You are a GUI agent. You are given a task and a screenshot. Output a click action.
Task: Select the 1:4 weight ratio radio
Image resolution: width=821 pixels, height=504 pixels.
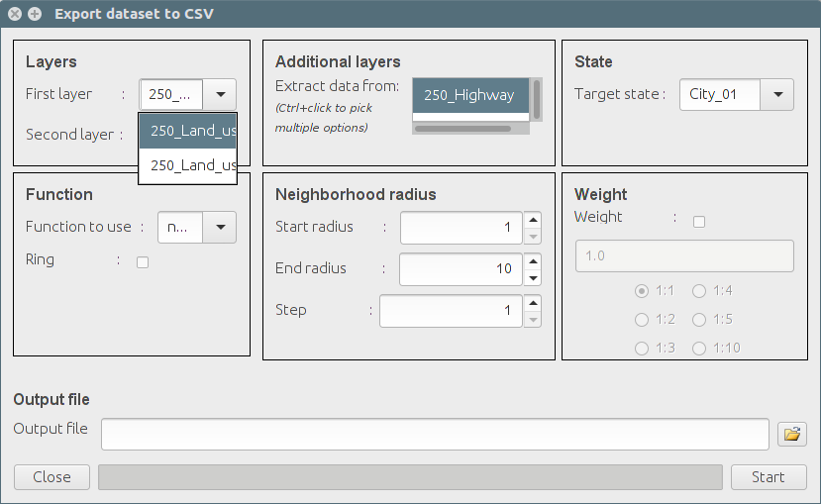(699, 291)
